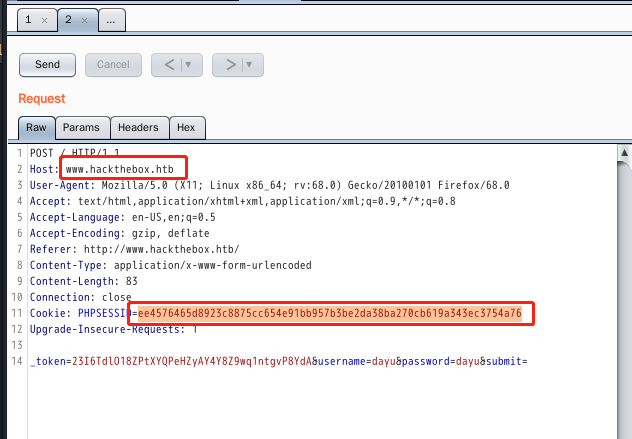Open the forward history dropdown arrow
This screenshot has width=632, height=439.
point(249,65)
